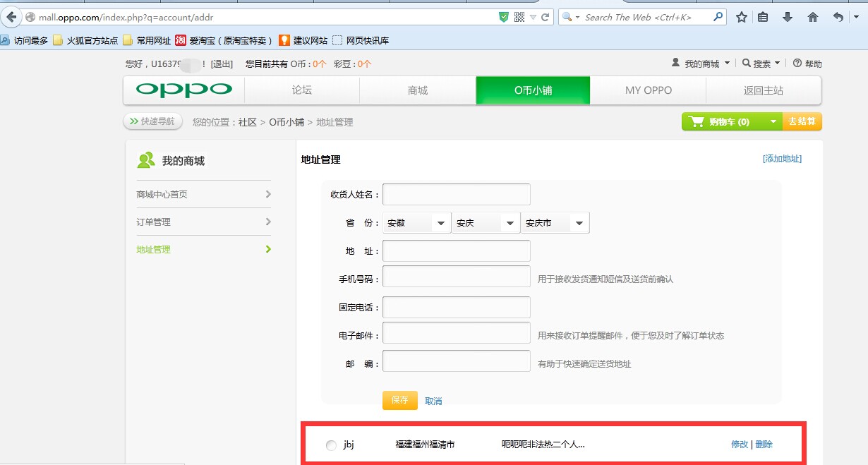Viewport: 868px width, 465px height.
Task: Open the shopping cart 购物车 icon
Action: [x=697, y=122]
